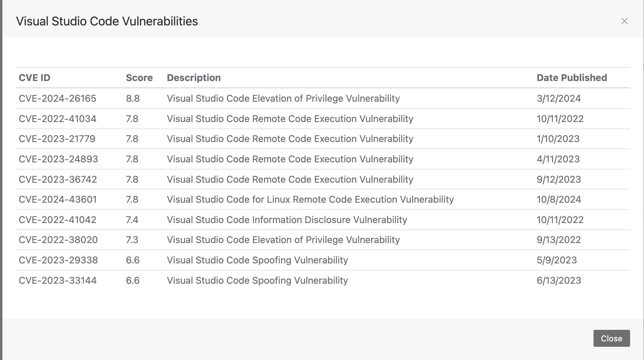This screenshot has height=360, width=644.
Task: Click Elevation of Privilege description for CVE-2024-26165
Action: pos(283,98)
